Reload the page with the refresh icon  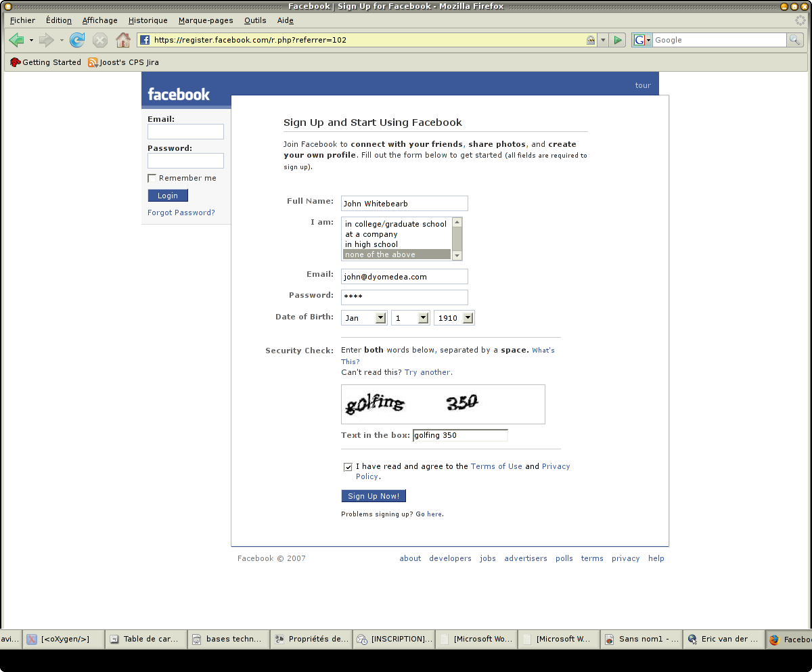[x=77, y=41]
